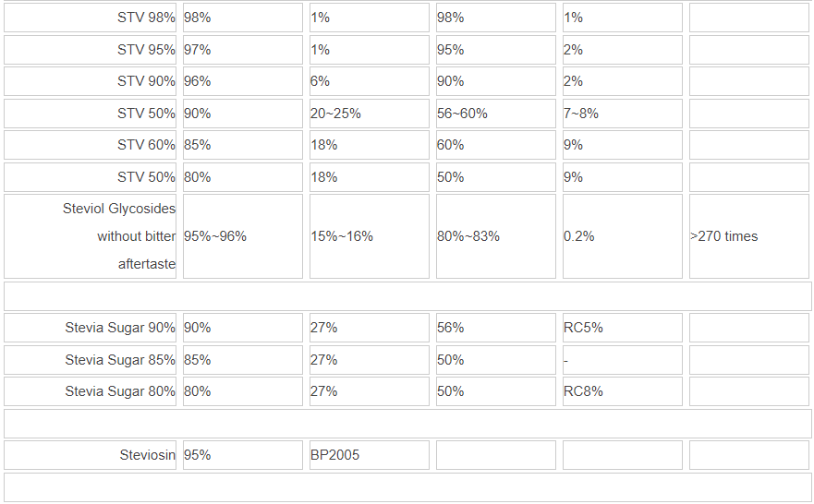The width and height of the screenshot is (814, 504).
Task: Select the "Steviosin" row label cell
Action: [147, 455]
